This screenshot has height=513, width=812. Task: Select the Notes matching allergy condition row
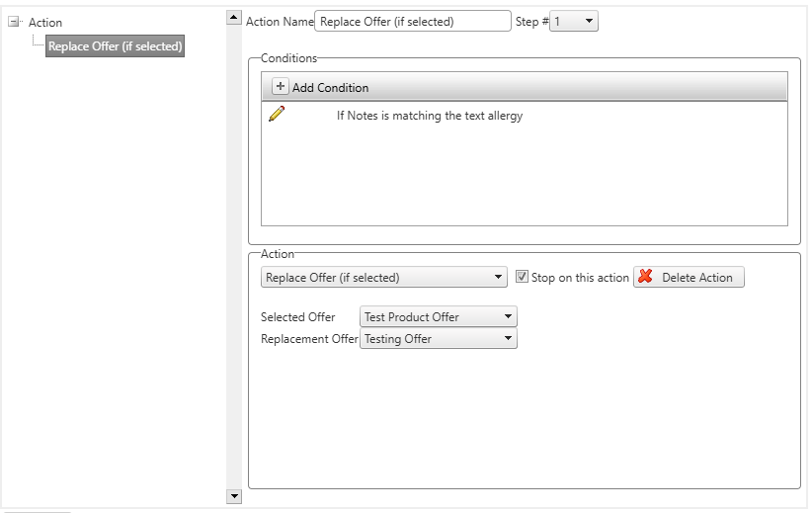[x=525, y=115]
